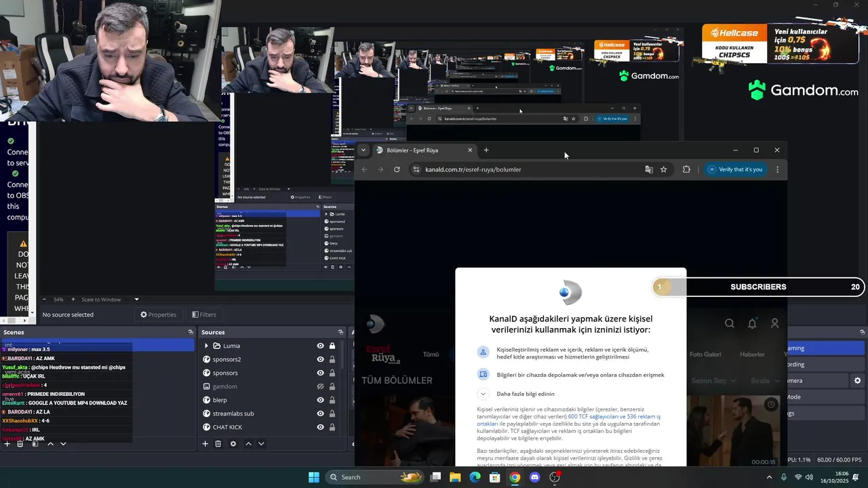Click Verify that it's you button

[x=734, y=169]
